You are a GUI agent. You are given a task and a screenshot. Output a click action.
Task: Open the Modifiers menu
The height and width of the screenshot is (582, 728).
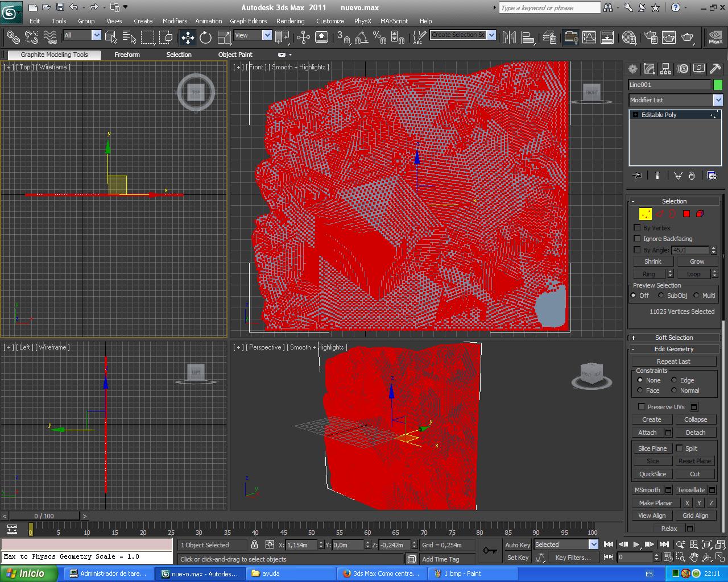point(175,21)
